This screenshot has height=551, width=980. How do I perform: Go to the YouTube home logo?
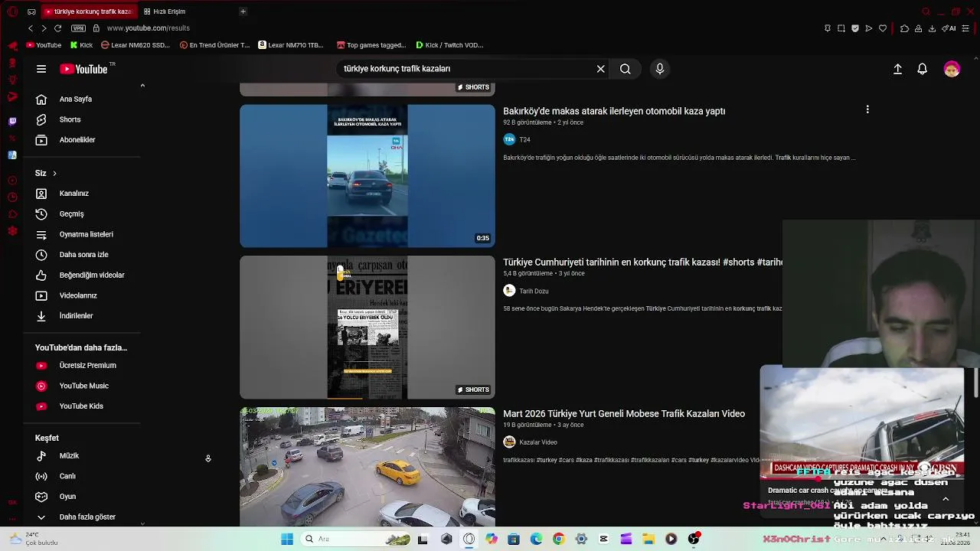(x=83, y=69)
